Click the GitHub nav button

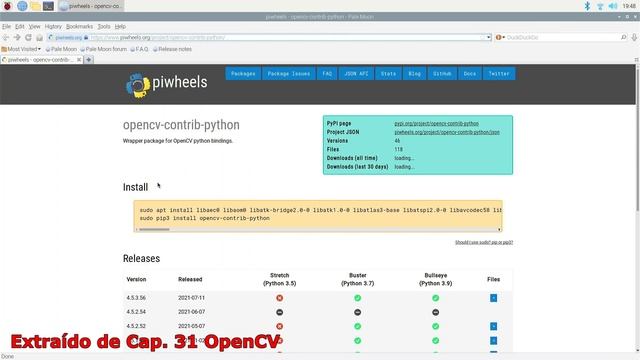pyautogui.click(x=442, y=73)
